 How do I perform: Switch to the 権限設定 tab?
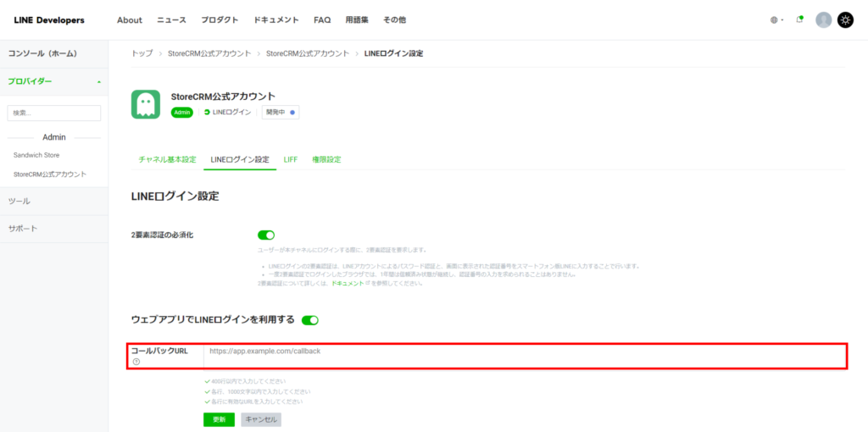coord(326,160)
